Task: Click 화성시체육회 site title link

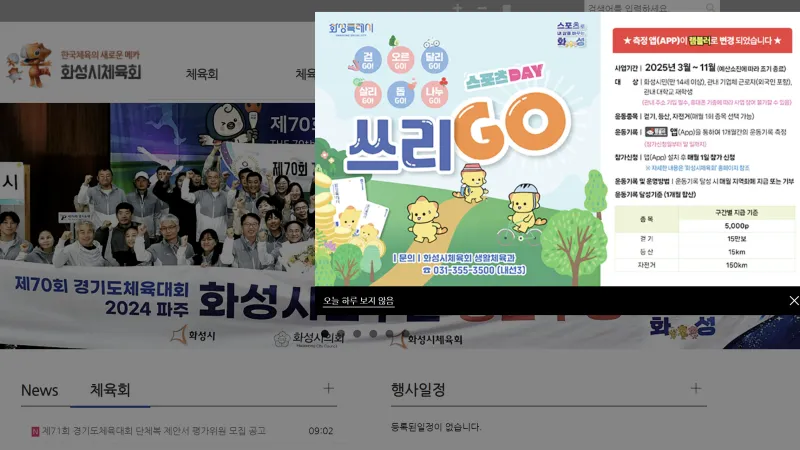Action: tap(101, 72)
